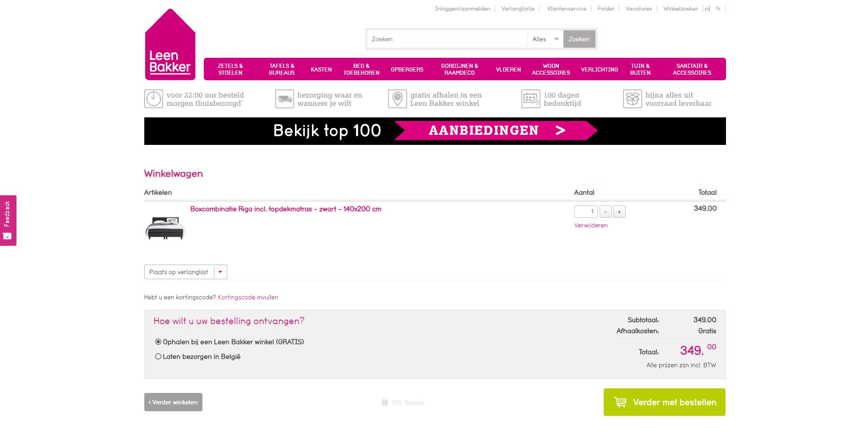This screenshot has width=868, height=442.
Task: Click the quantity input field
Action: [586, 211]
